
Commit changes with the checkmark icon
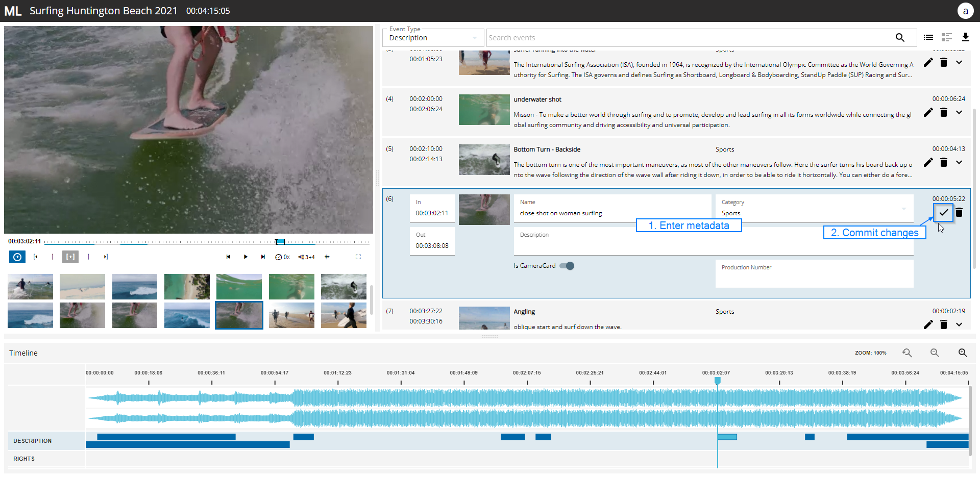943,212
